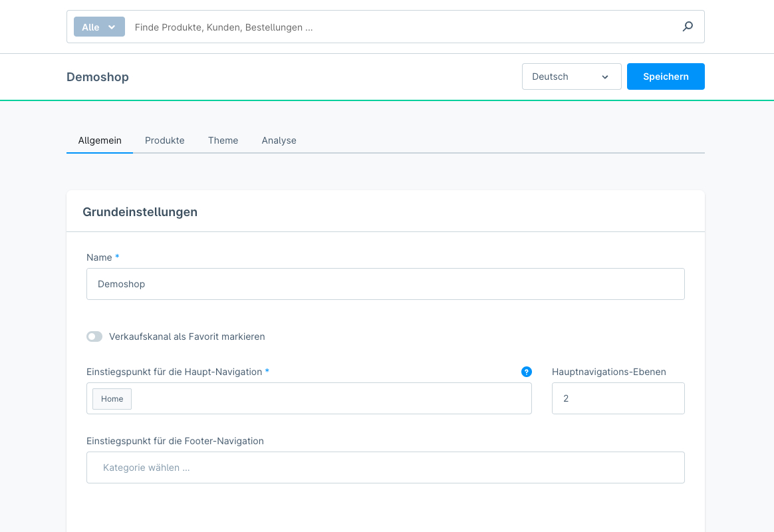Select the Allgemein tab
This screenshot has width=774, height=532.
click(100, 140)
